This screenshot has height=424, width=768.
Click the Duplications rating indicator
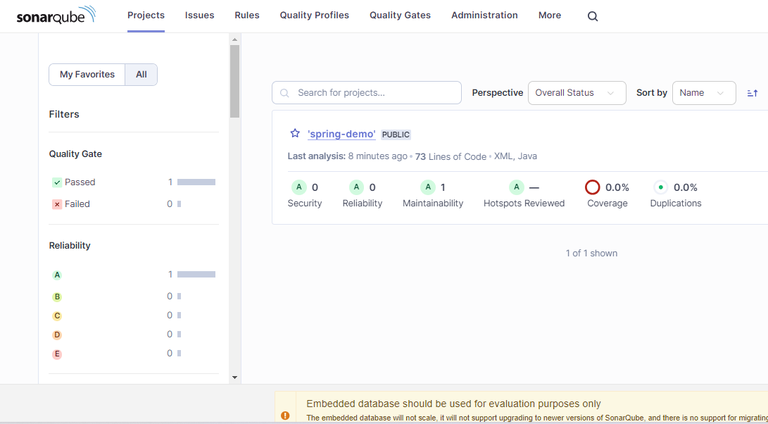click(x=660, y=187)
